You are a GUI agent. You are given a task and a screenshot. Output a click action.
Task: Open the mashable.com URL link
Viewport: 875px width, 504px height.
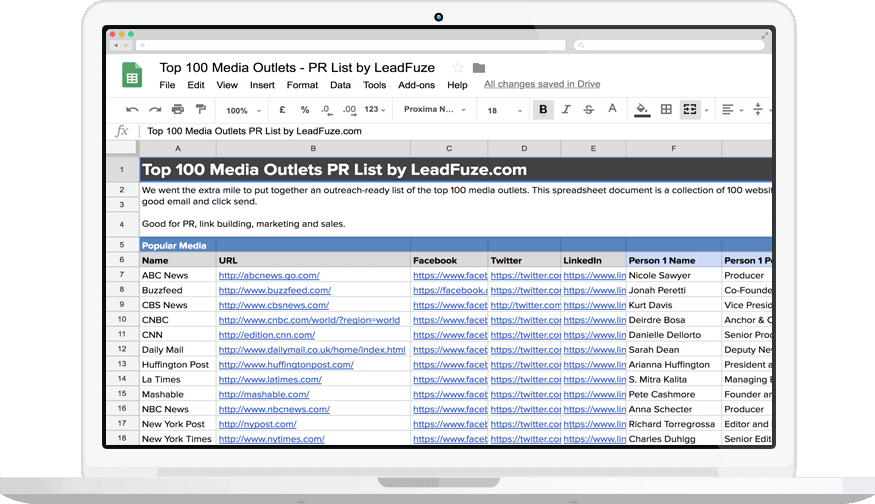264,394
